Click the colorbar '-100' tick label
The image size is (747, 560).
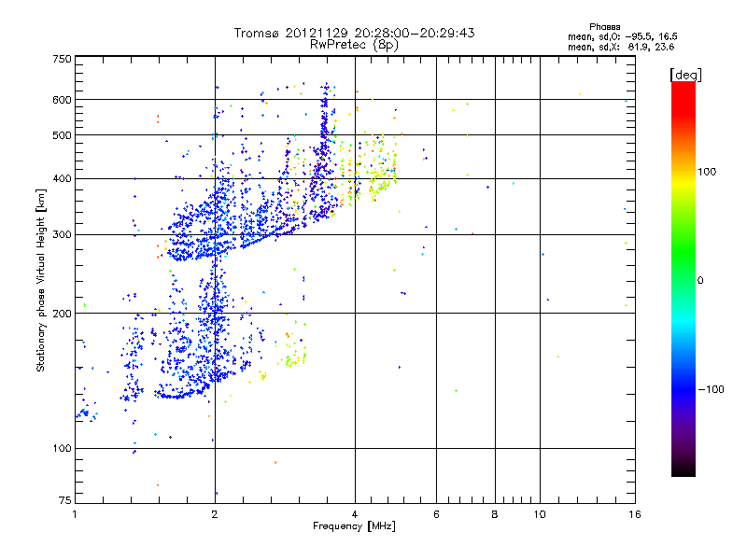pyautogui.click(x=712, y=389)
